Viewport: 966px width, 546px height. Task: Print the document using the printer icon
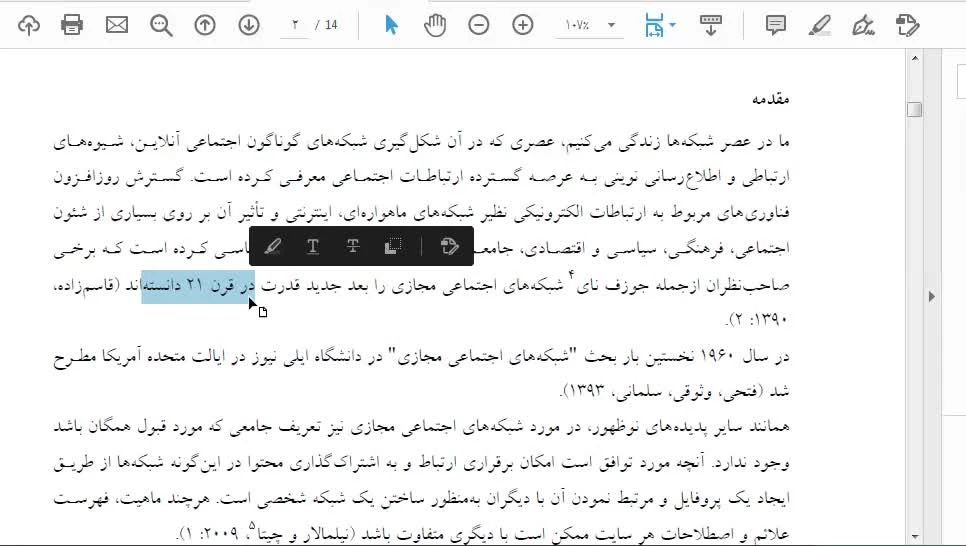coord(72,25)
